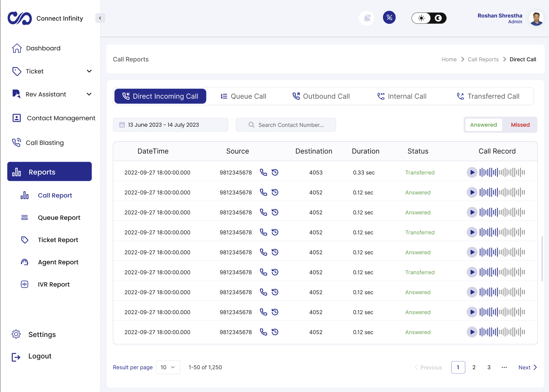Image resolution: width=549 pixels, height=392 pixels.
Task: Go to page 2
Action: (x=474, y=367)
